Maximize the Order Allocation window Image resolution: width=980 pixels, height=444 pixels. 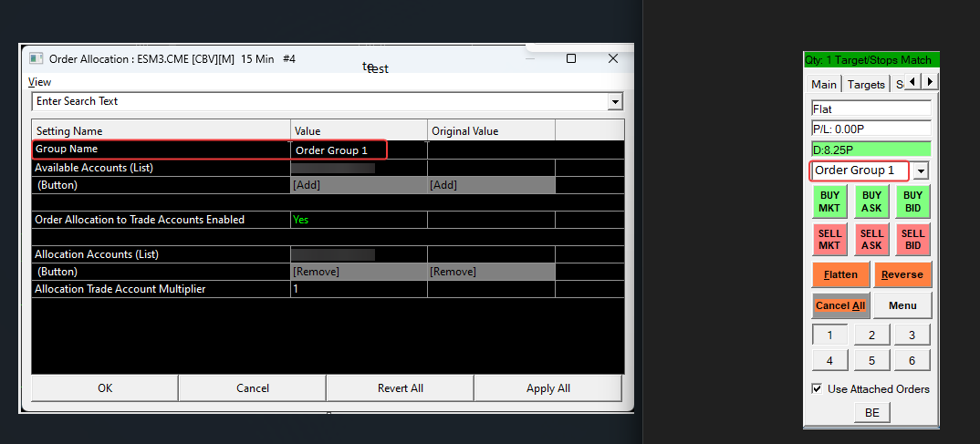570,58
